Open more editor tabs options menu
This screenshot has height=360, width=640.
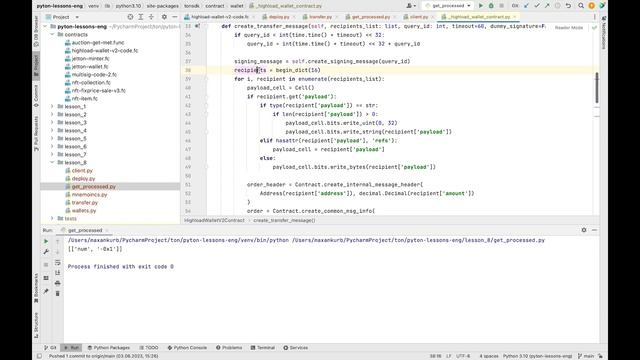tap(594, 17)
